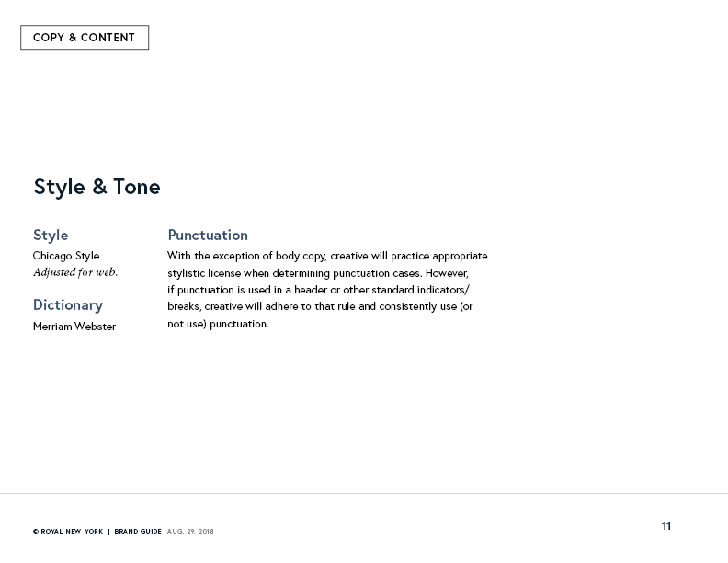Click the Punctuation subheading
This screenshot has width=728, height=563.
pos(208,236)
